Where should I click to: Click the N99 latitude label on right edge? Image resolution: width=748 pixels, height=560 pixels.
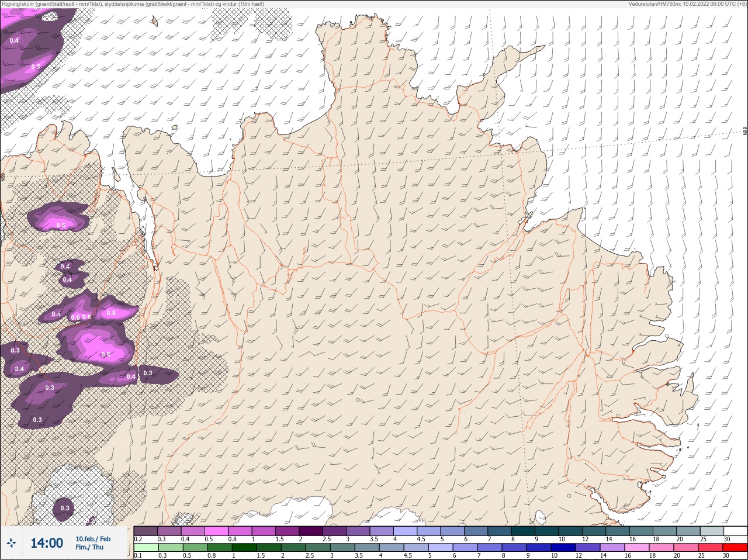745,132
